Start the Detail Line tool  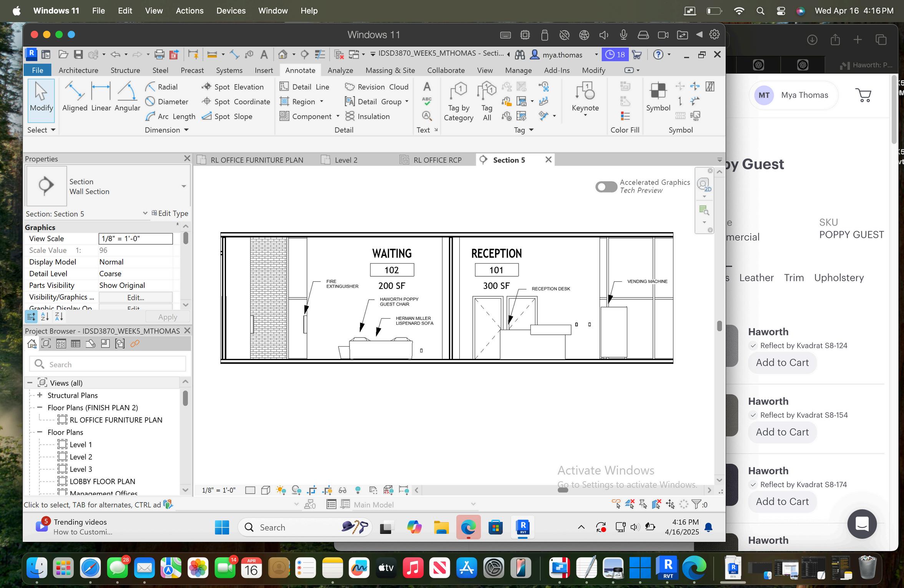coord(304,87)
